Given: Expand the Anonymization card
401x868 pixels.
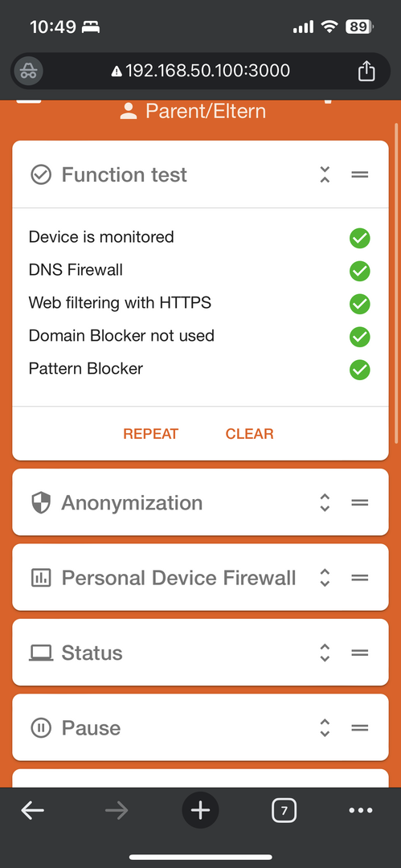Looking at the screenshot, I should 325,502.
